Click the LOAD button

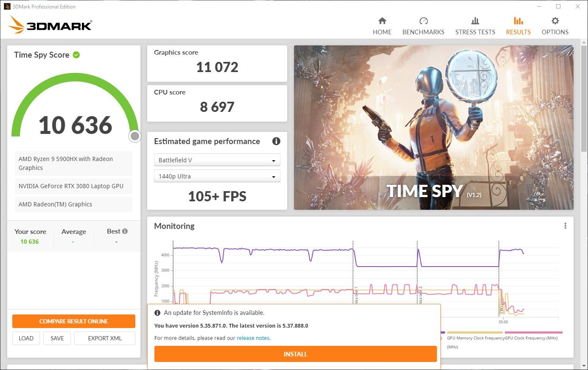pyautogui.click(x=26, y=338)
